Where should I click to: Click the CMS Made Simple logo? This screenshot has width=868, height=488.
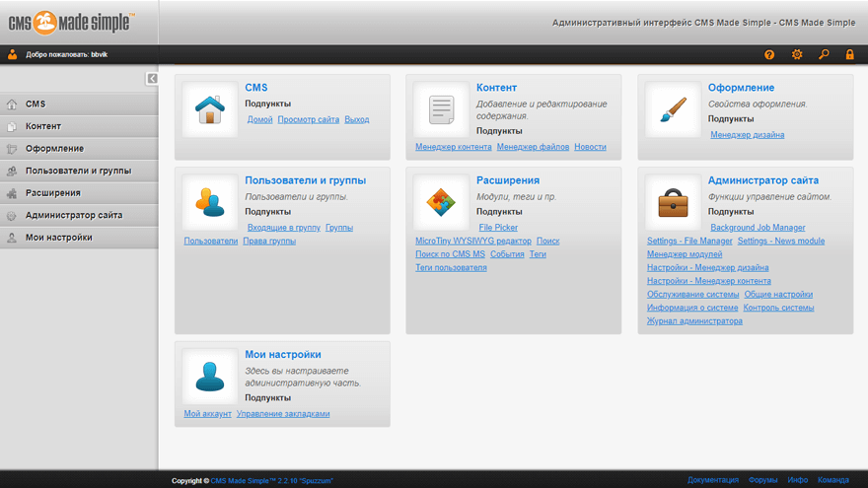pos(71,22)
